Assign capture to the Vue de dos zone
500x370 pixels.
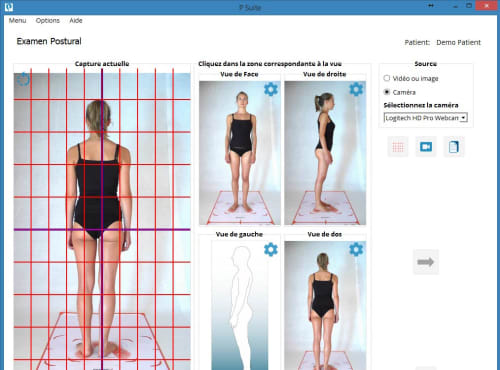click(x=325, y=305)
